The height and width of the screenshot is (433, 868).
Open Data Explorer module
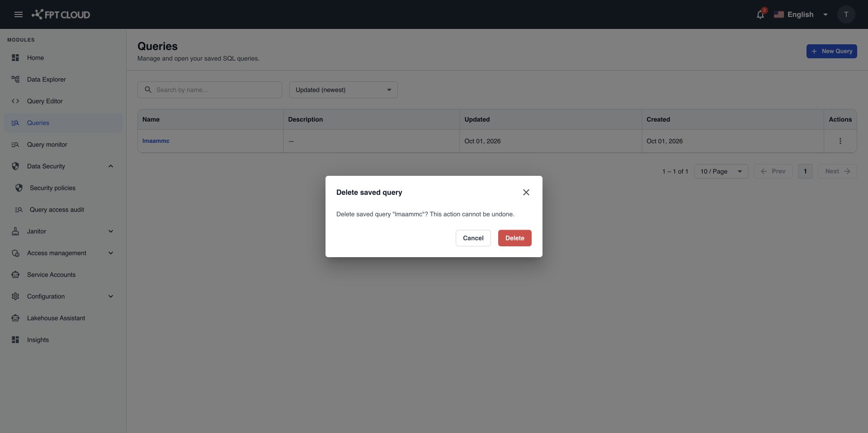pos(63,80)
